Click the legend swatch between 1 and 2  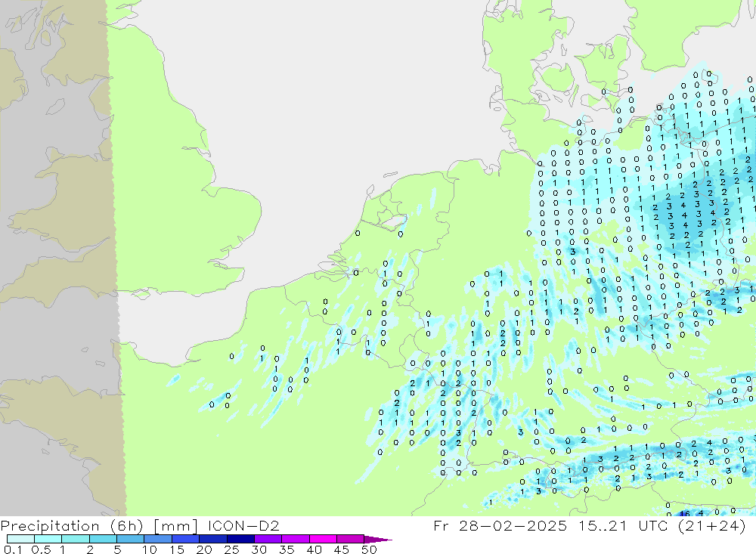[x=76, y=539]
